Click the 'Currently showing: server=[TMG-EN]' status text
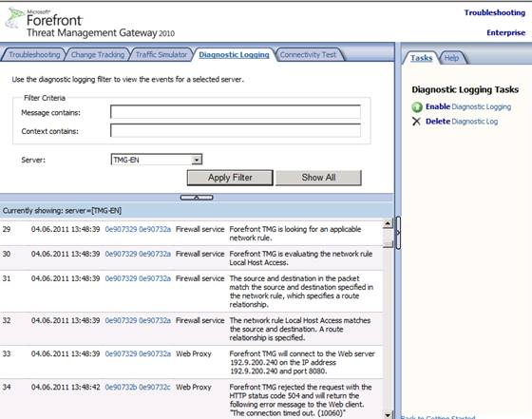 click(62, 211)
